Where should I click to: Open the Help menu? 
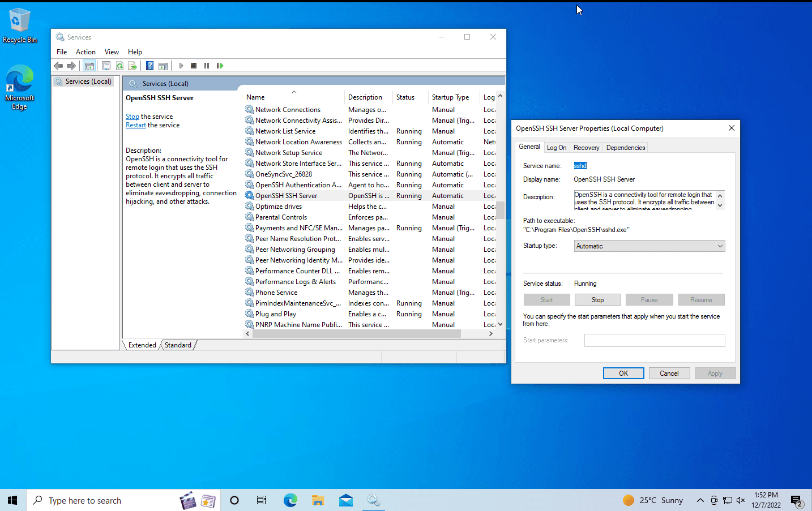pos(135,51)
